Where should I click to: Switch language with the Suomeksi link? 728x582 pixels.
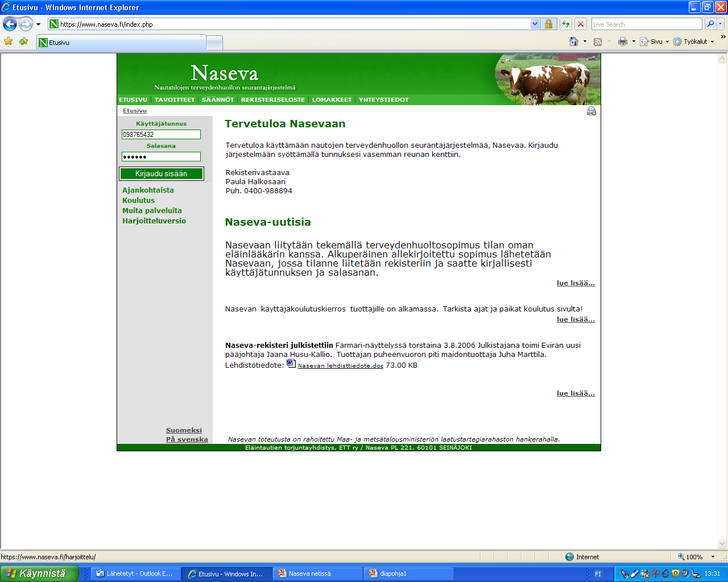tap(184, 430)
